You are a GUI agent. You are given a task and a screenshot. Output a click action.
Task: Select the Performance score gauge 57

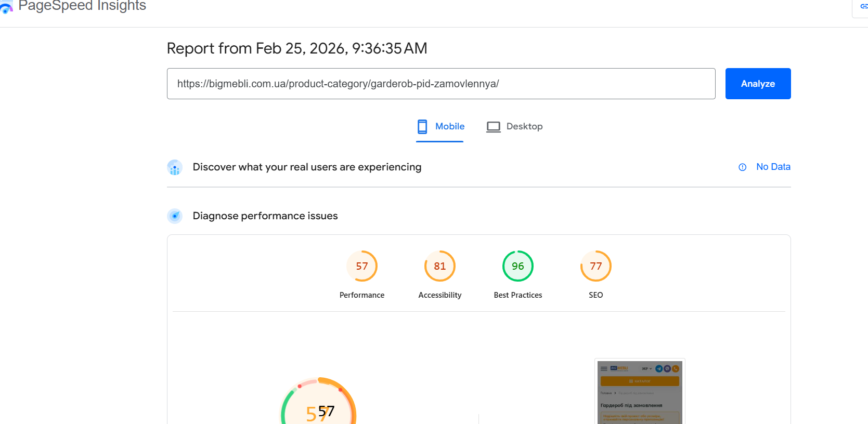[x=362, y=266]
